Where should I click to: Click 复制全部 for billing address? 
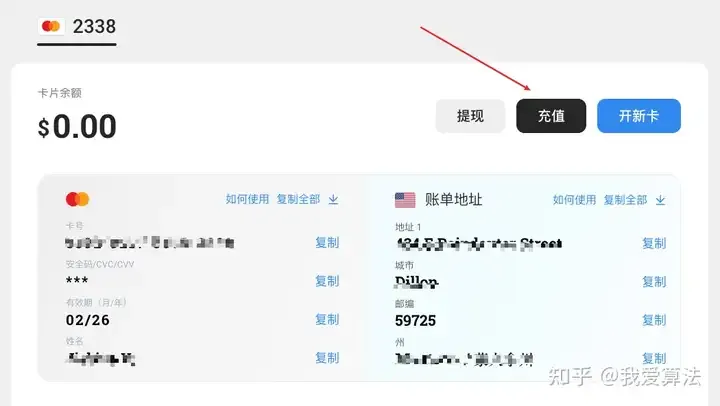(625, 199)
